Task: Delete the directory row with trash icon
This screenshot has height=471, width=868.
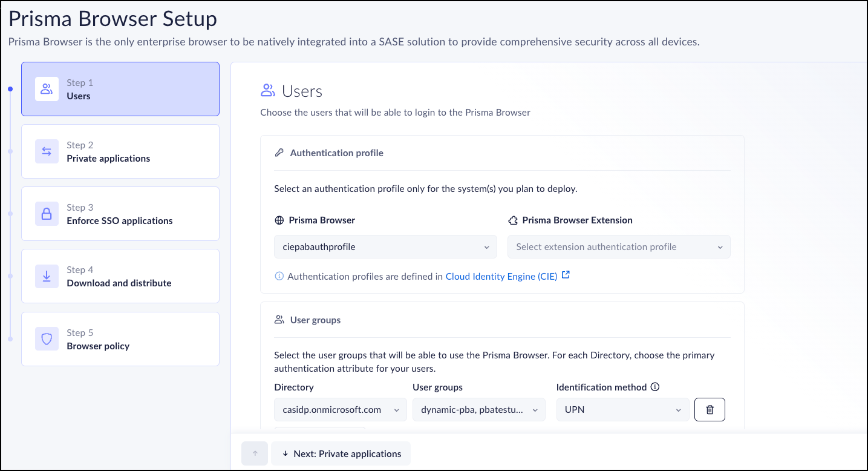Action: [x=710, y=410]
